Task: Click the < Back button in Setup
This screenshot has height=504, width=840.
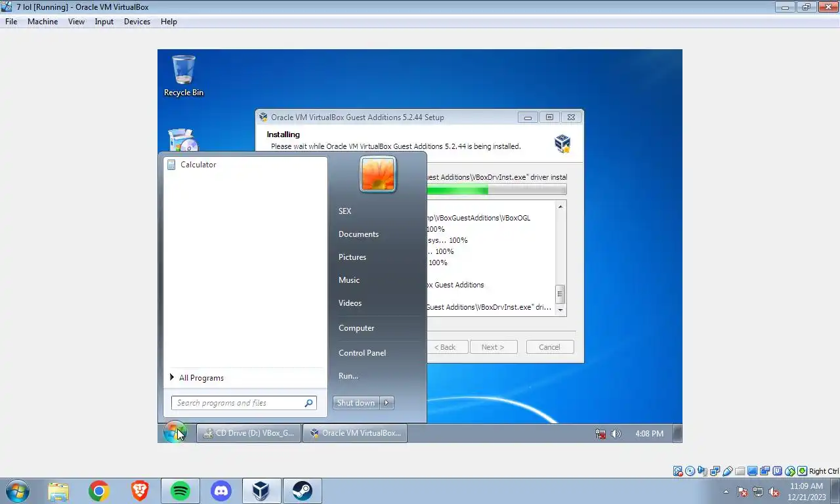Action: [x=447, y=347]
